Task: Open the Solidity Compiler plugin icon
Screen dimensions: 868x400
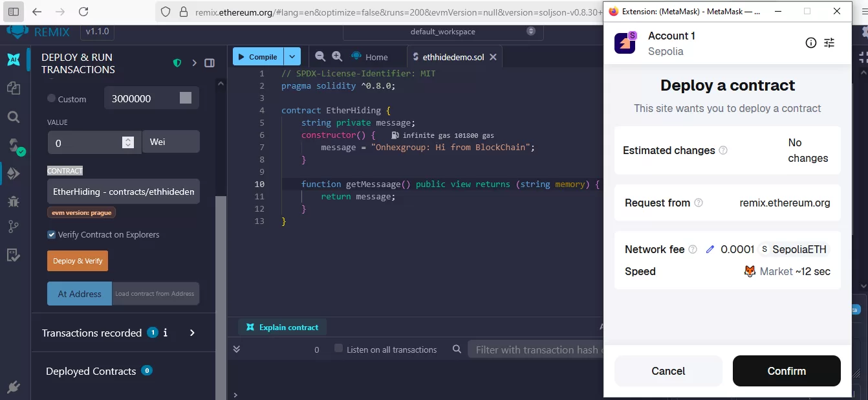Action: pyautogui.click(x=14, y=146)
